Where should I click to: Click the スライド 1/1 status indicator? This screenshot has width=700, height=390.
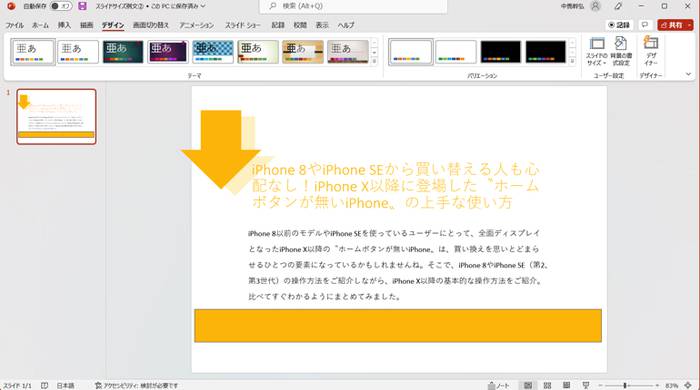tap(17, 386)
